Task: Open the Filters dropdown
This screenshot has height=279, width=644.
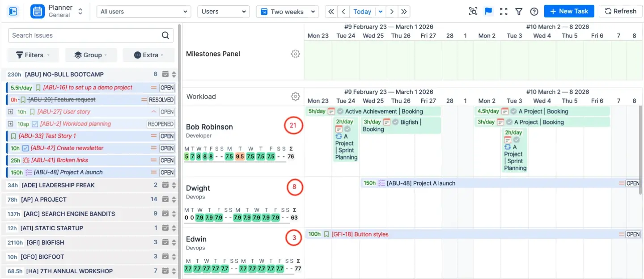Action: coord(33,55)
